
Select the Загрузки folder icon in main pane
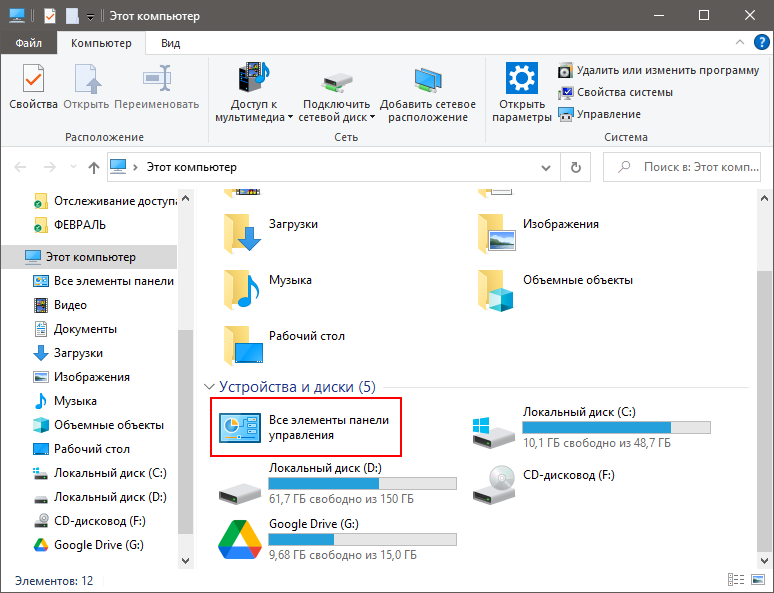[242, 233]
